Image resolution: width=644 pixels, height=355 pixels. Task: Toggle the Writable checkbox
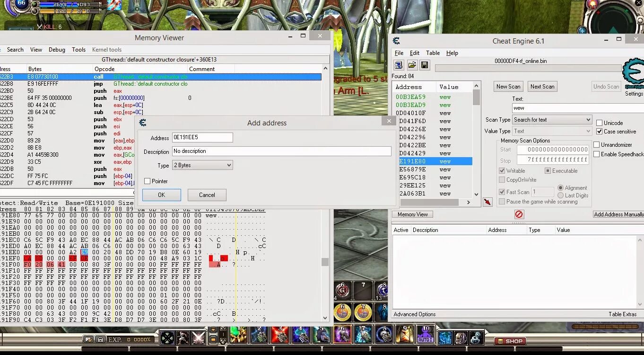tap(502, 171)
